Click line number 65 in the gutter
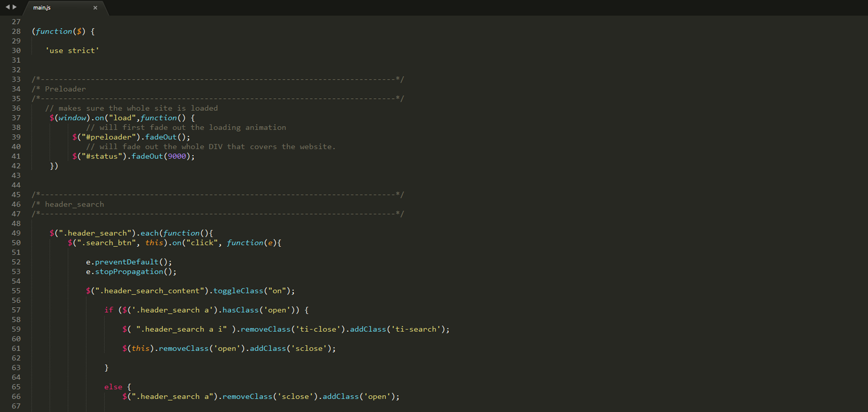 pyautogui.click(x=16, y=387)
